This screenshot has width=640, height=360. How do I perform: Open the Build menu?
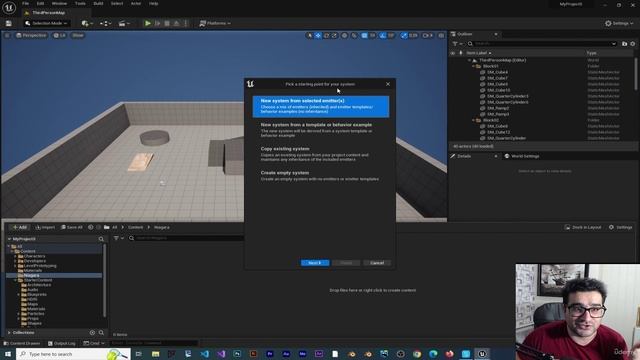98,4
